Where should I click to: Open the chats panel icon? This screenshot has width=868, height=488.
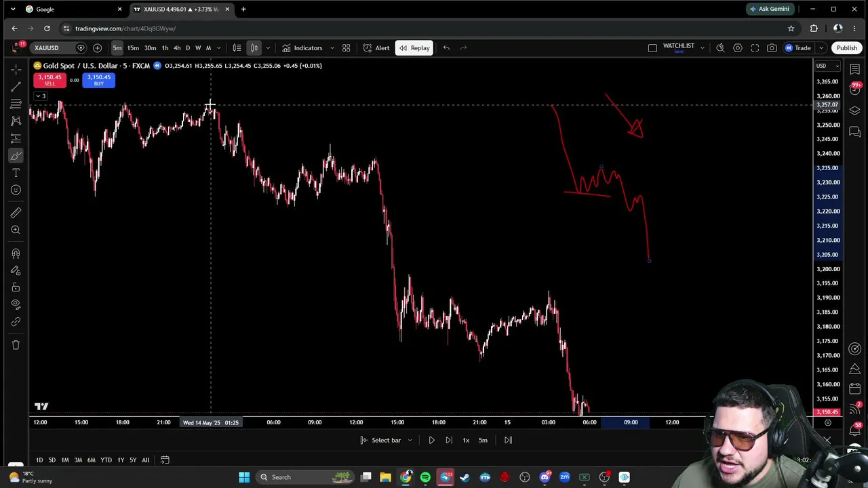[854, 131]
